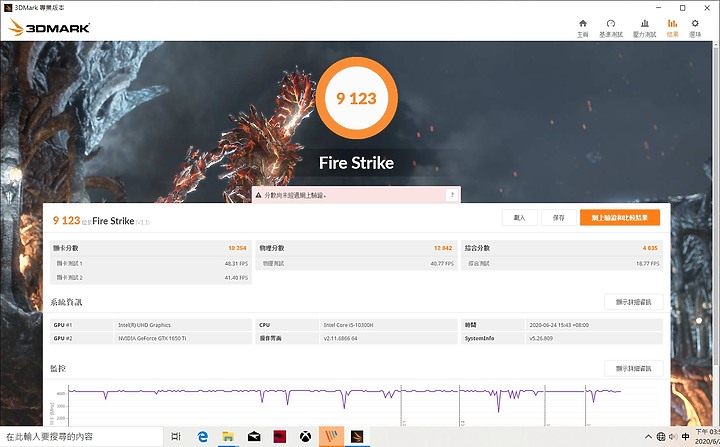The width and height of the screenshot is (720, 447).
Task: Switch to 3DMark taskbar icon
Action: coord(357,436)
